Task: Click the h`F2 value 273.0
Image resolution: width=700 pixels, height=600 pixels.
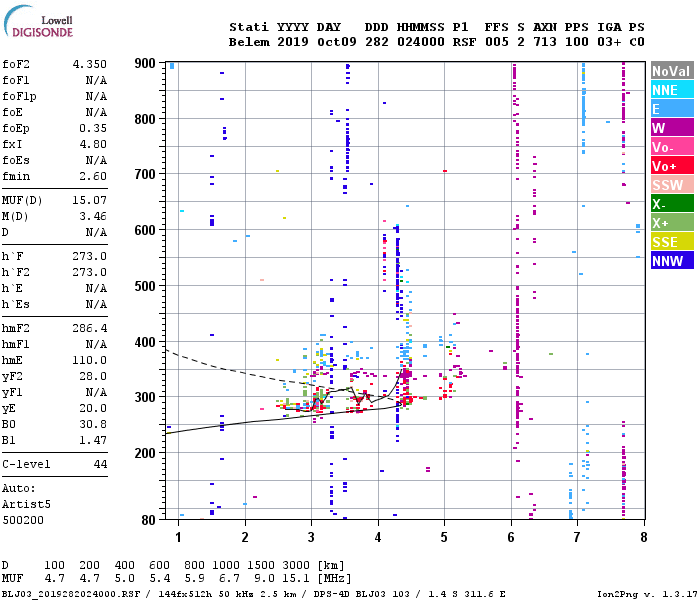Action: tap(90, 272)
